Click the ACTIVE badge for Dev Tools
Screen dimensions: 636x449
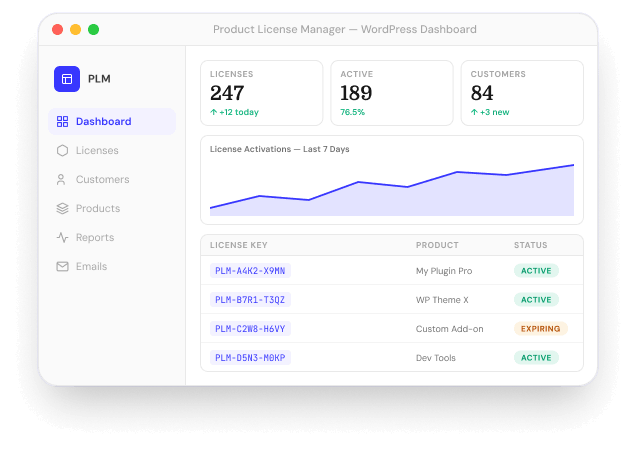tap(536, 358)
